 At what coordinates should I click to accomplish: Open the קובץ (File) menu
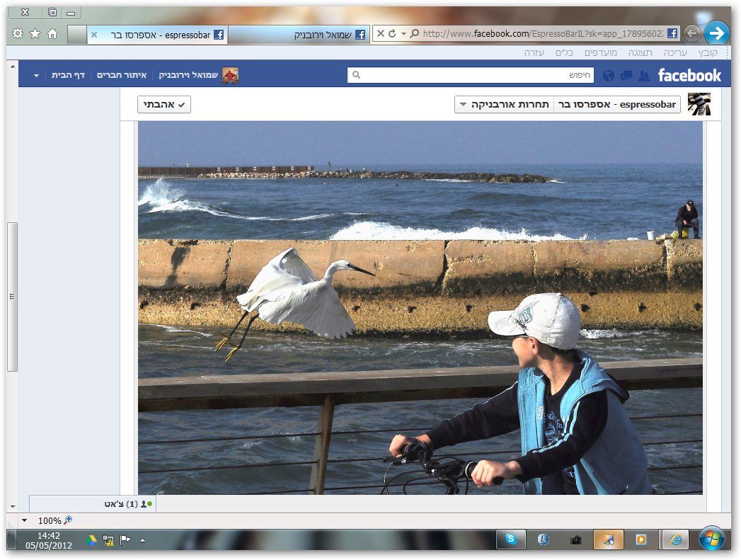pyautogui.click(x=709, y=53)
